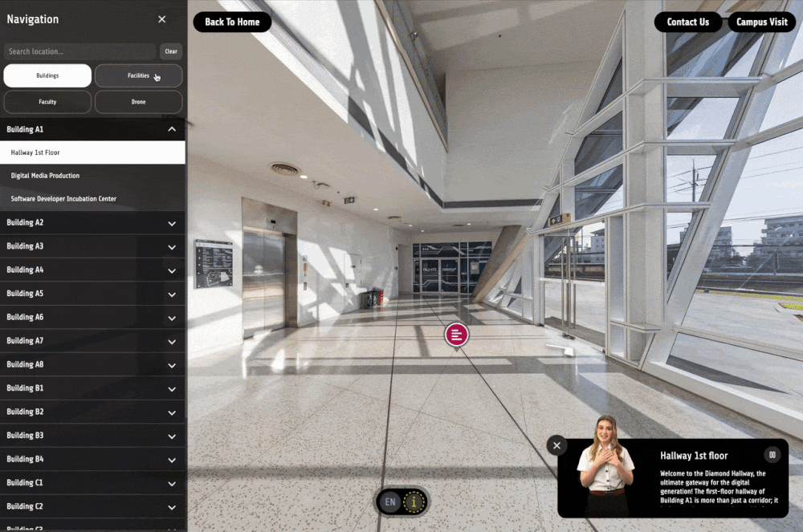Switch to the Drone tab
803x532 pixels.
tap(138, 102)
